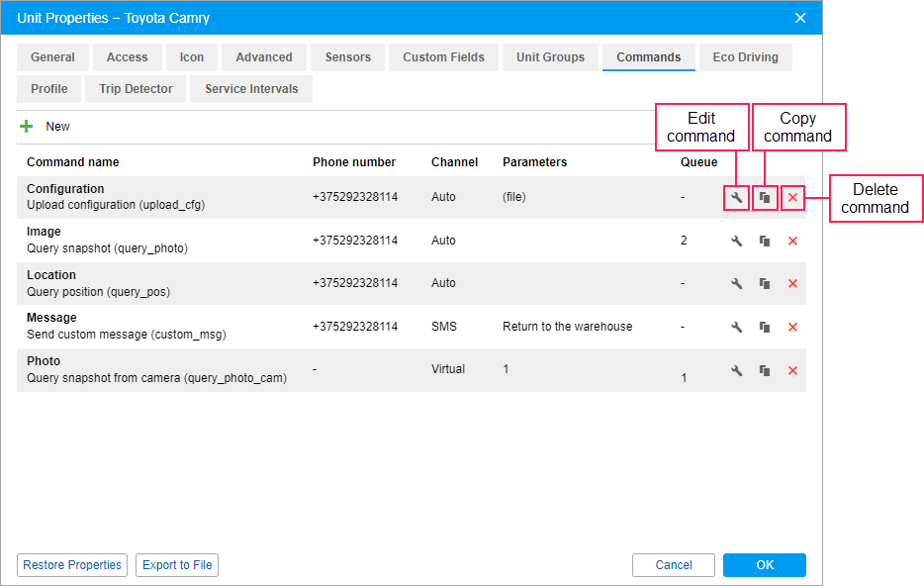Screen dimensions: 924x586
Task: Click Export to File button
Action: click(177, 565)
